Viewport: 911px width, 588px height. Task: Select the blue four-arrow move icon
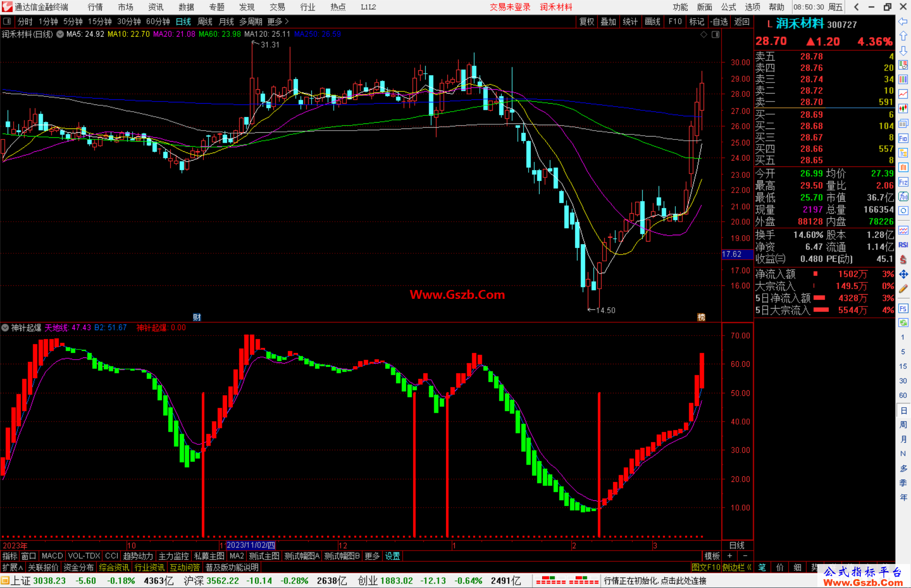(903, 274)
